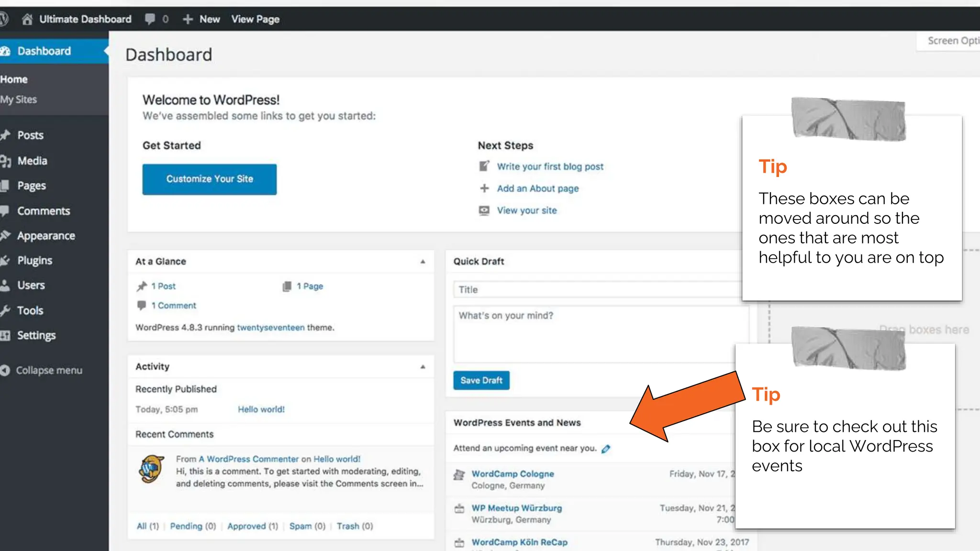Click the WP Meetup Würzburg calendar icon
This screenshot has width=980, height=551.
pyautogui.click(x=459, y=508)
